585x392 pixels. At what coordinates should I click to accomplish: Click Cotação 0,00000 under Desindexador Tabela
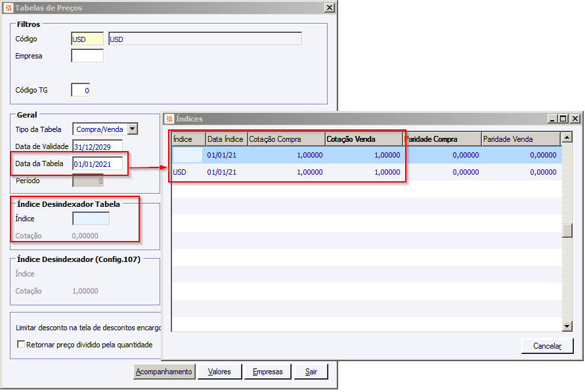point(85,236)
